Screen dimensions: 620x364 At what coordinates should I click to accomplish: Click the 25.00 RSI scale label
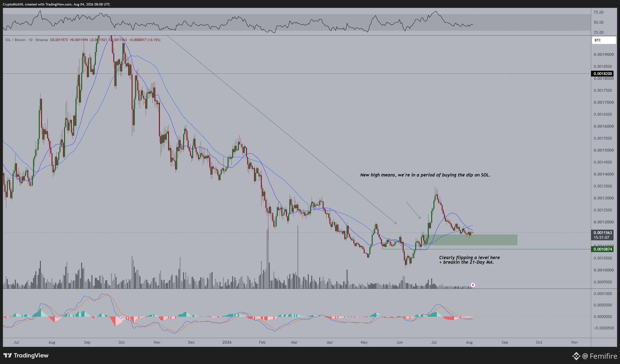point(598,32)
